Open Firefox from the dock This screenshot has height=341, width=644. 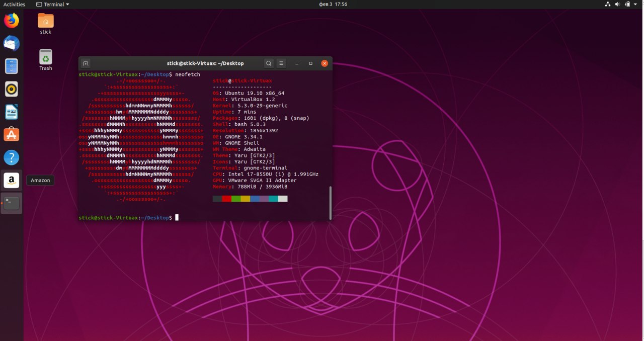tap(11, 21)
